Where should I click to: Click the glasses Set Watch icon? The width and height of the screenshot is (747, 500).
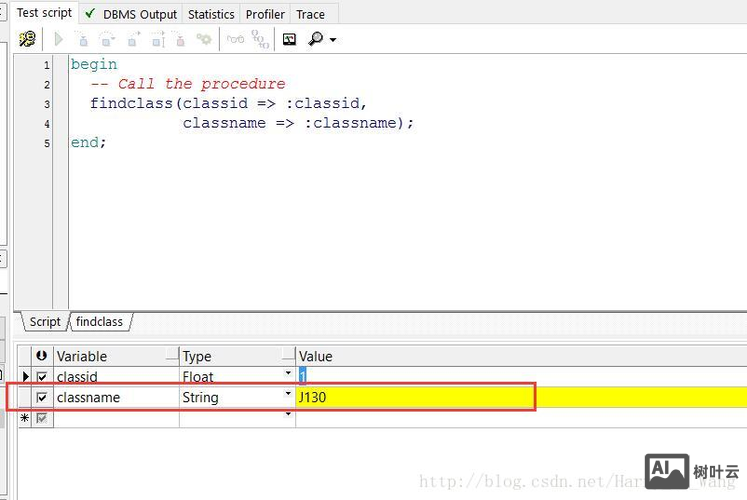(235, 39)
